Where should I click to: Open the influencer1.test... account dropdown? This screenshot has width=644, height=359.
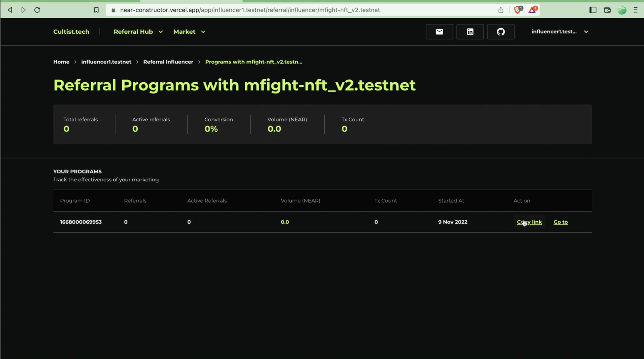click(560, 32)
